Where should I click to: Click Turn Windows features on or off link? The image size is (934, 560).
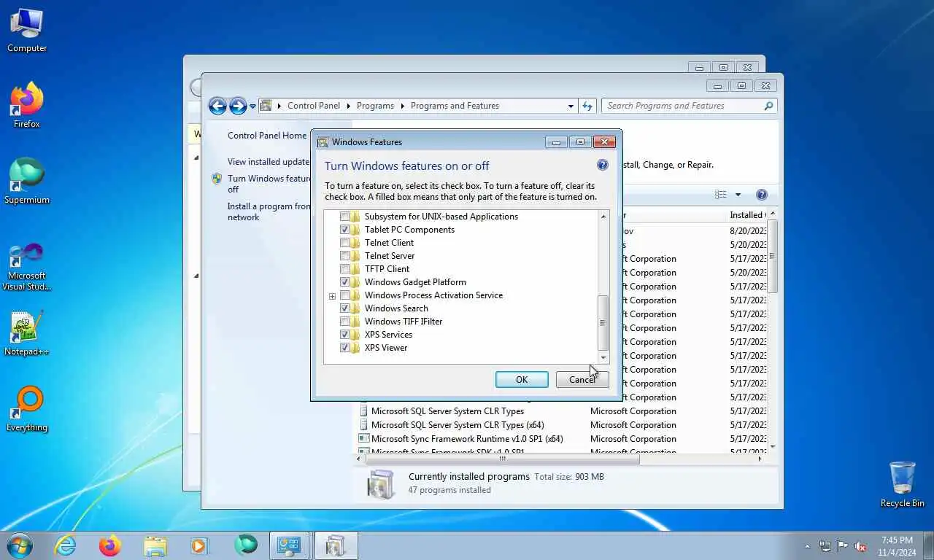point(269,184)
